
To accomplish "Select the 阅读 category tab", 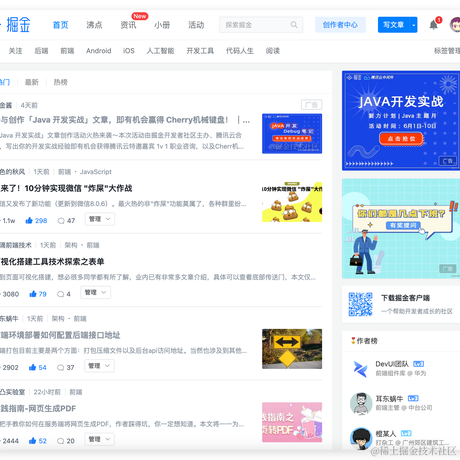I will point(273,51).
